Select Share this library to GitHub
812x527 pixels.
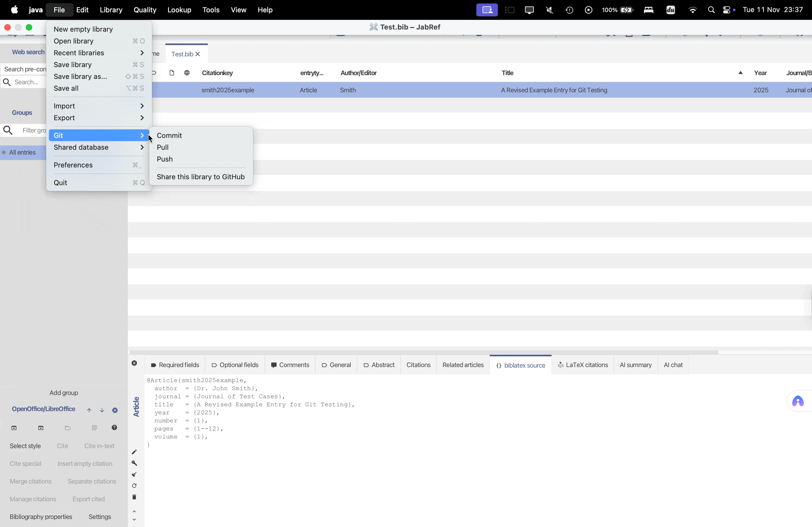201,177
